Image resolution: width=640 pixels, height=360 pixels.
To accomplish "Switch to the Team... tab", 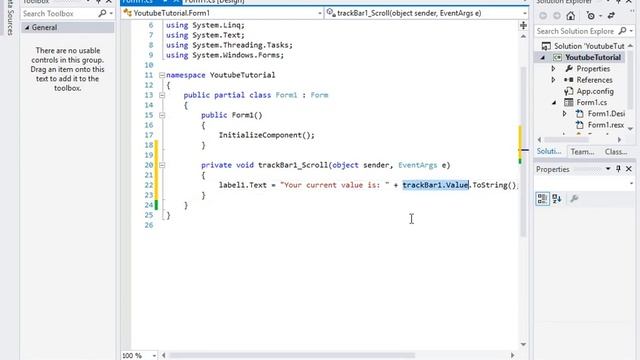I will point(582,151).
